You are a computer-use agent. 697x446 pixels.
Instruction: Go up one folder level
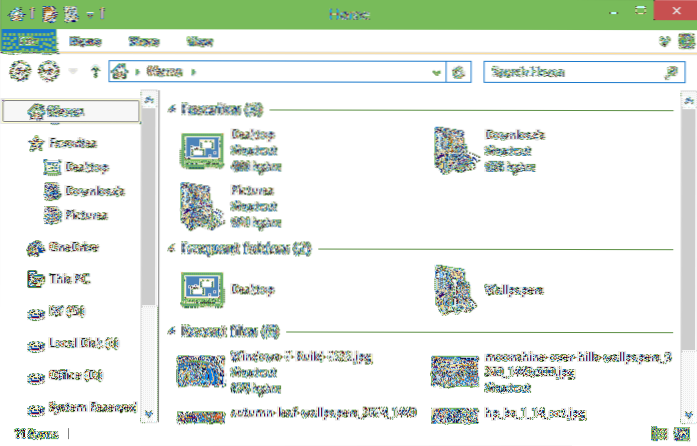pyautogui.click(x=95, y=72)
